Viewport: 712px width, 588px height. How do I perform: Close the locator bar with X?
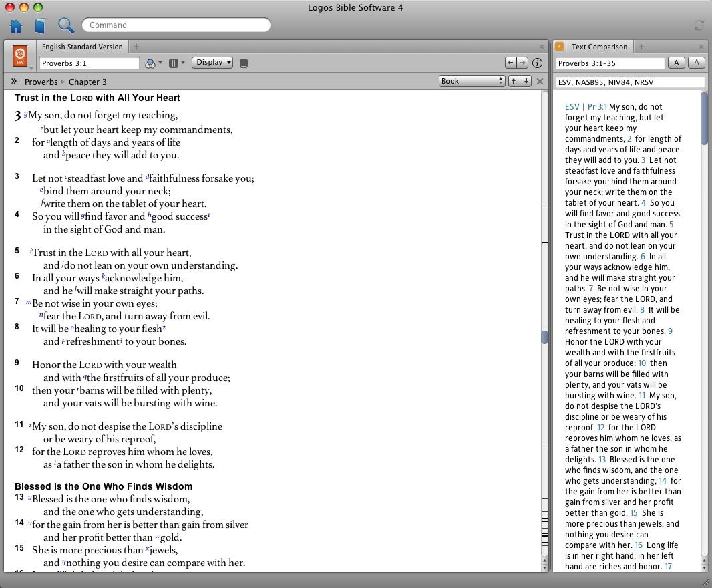click(x=540, y=81)
